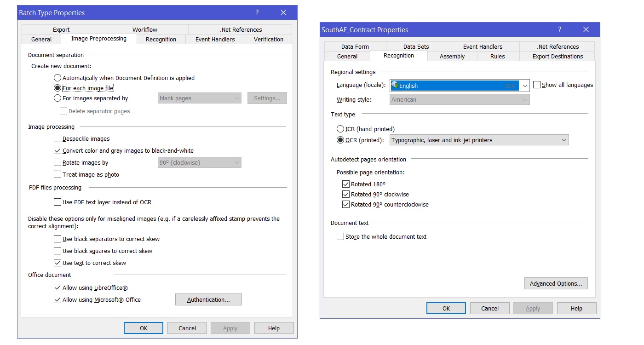The width and height of the screenshot is (644, 345).
Task: Enable 'Show all languages'
Action: [x=537, y=84]
